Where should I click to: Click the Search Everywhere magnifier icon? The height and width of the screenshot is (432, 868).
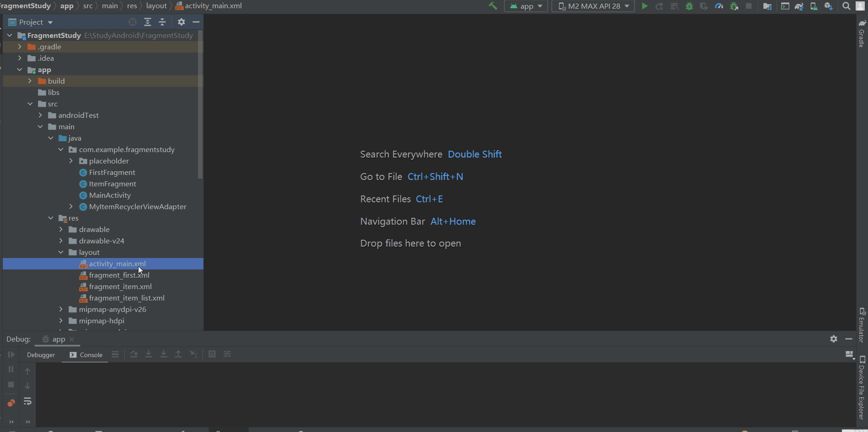pyautogui.click(x=847, y=6)
